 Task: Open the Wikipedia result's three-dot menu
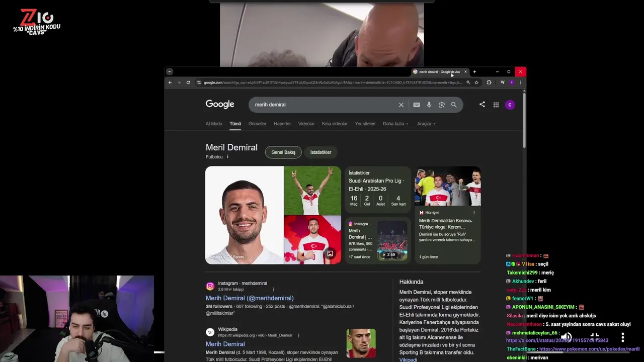click(298, 335)
